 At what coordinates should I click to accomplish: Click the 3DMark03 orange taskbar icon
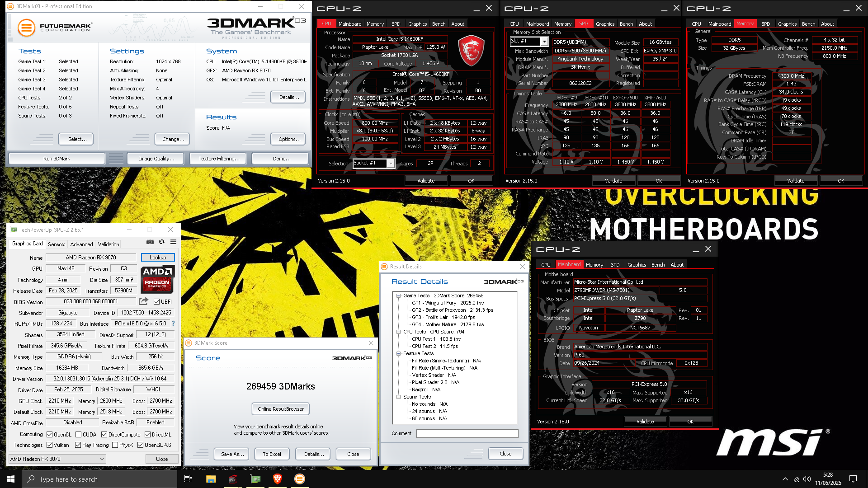[300, 479]
